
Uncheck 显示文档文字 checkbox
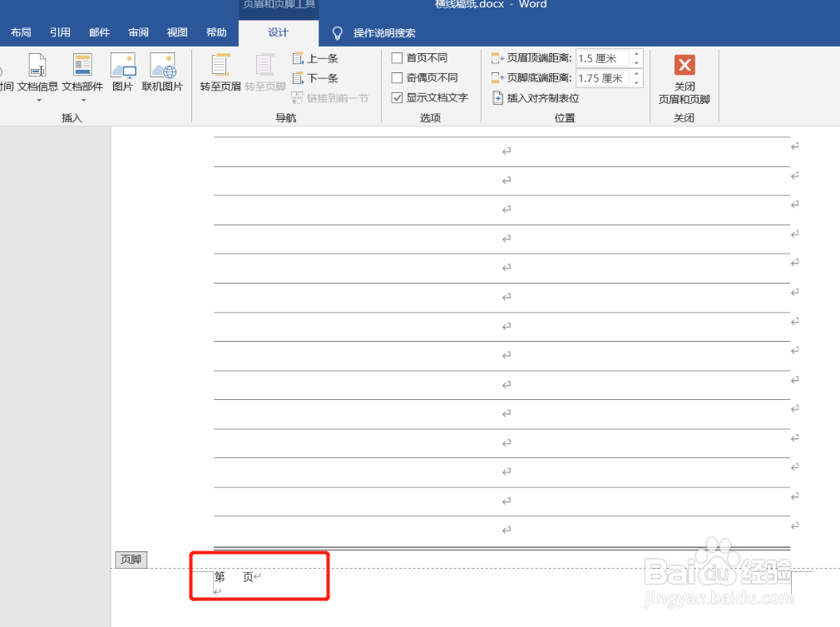pyautogui.click(x=397, y=97)
